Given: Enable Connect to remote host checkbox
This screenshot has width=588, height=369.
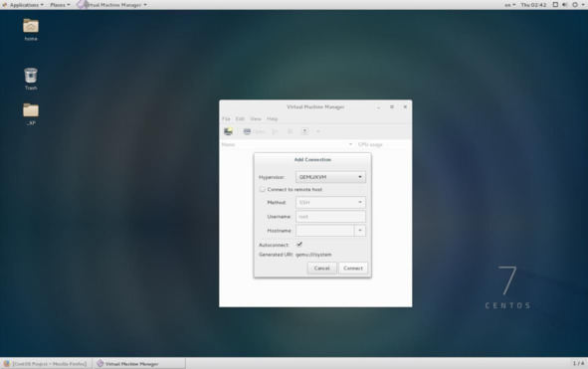Looking at the screenshot, I should pyautogui.click(x=262, y=189).
